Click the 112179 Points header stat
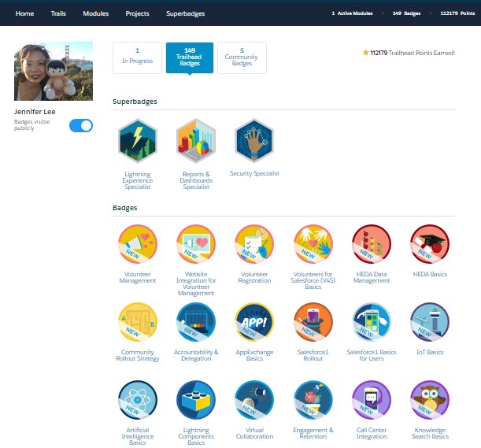 (457, 13)
